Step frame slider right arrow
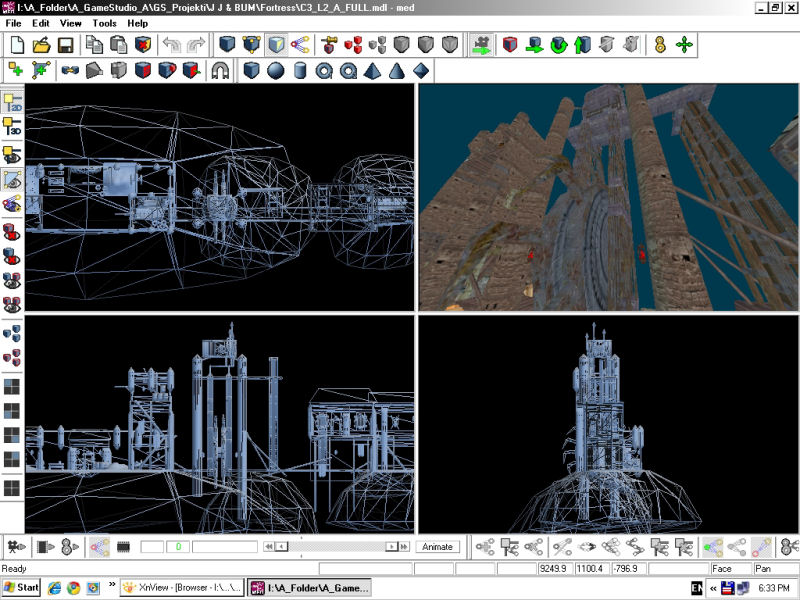800x600 pixels. [x=391, y=547]
